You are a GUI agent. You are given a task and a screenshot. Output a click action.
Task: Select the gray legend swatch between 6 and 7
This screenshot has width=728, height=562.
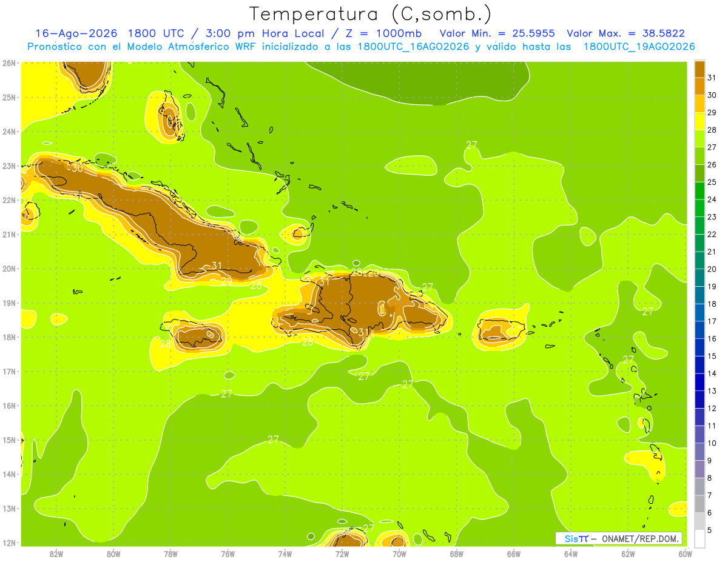tap(699, 504)
